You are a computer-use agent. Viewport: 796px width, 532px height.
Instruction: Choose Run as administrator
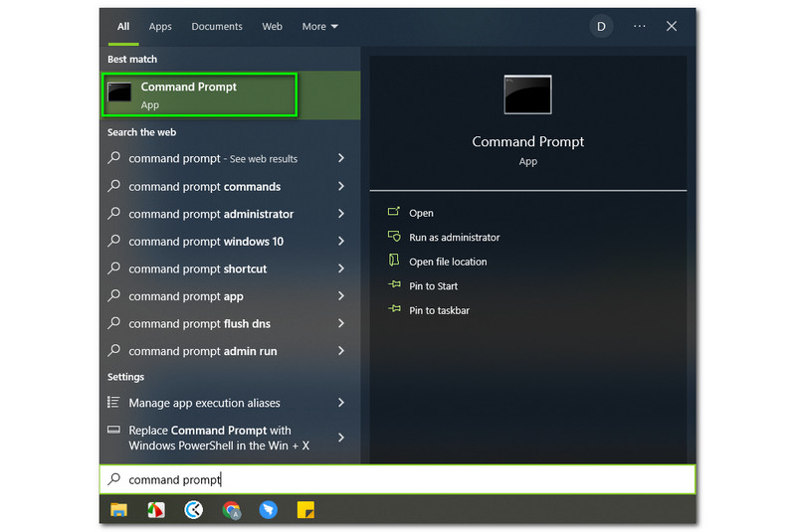(454, 238)
